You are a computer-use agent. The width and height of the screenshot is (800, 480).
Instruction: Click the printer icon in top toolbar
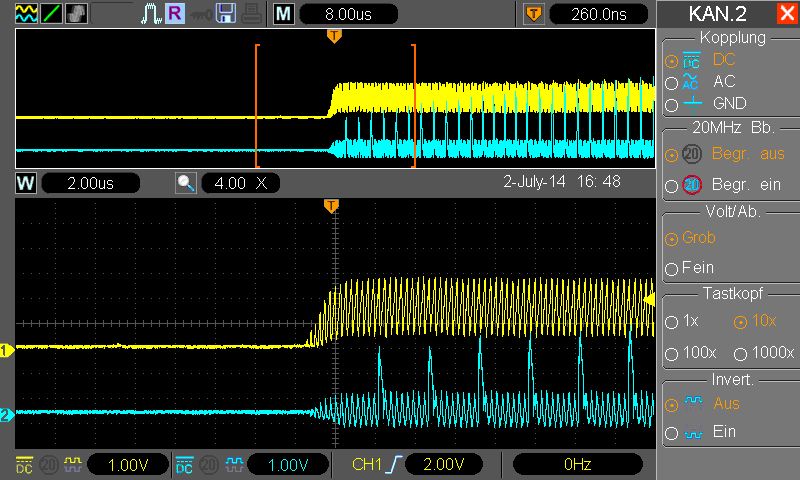coord(250,15)
